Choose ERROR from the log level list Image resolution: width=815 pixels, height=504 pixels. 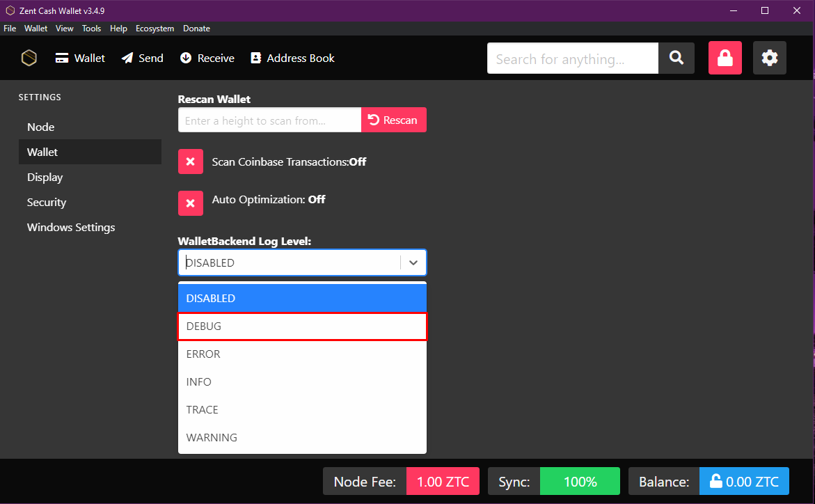click(302, 354)
